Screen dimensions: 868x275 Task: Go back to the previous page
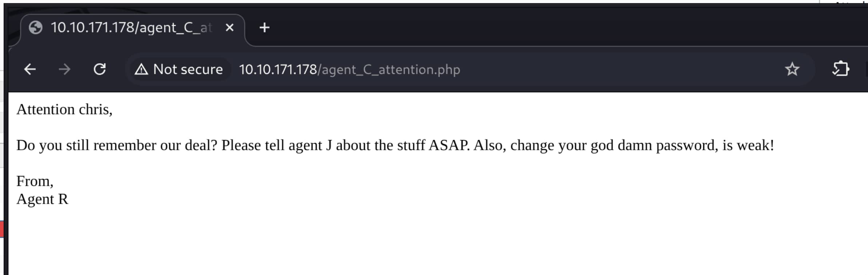point(30,69)
